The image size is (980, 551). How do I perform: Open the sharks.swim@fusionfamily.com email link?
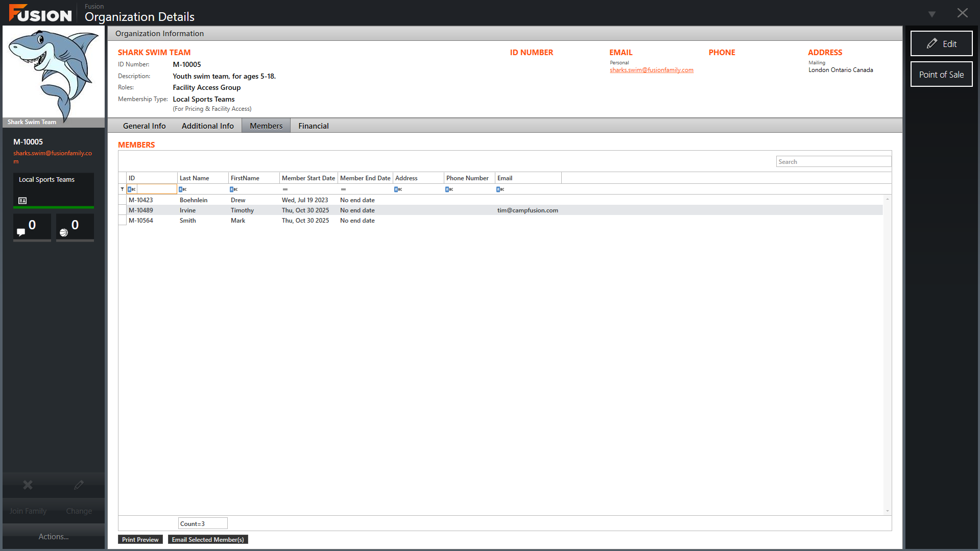tap(651, 70)
